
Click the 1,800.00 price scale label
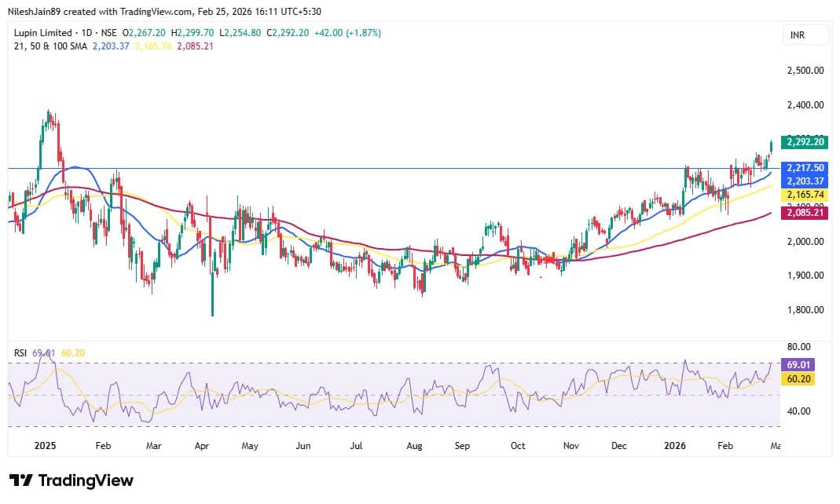805,309
